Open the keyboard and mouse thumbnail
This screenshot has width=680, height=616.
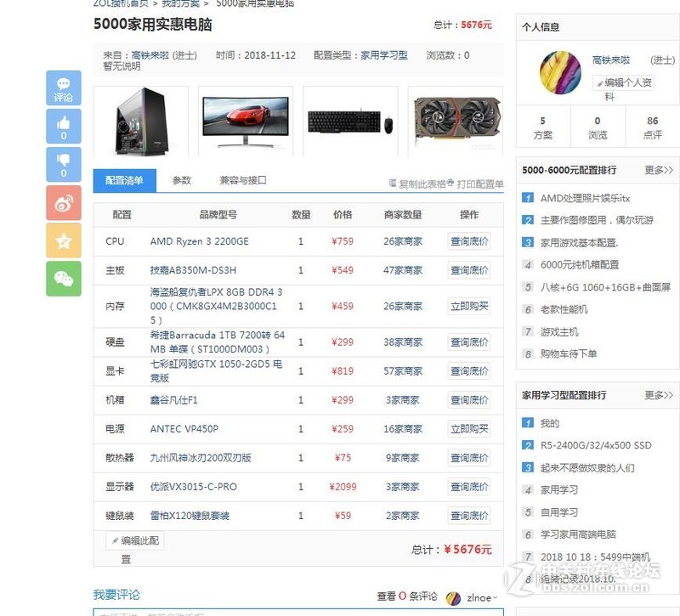coord(350,122)
